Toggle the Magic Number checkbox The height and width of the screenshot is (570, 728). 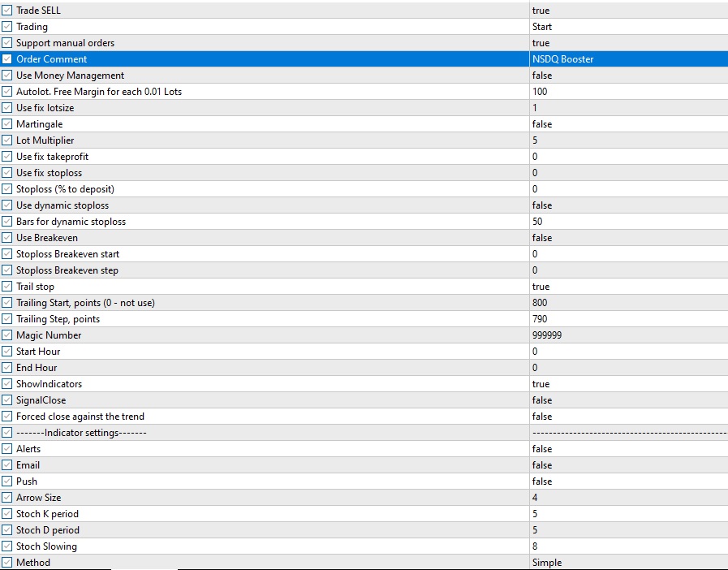tap(7, 335)
